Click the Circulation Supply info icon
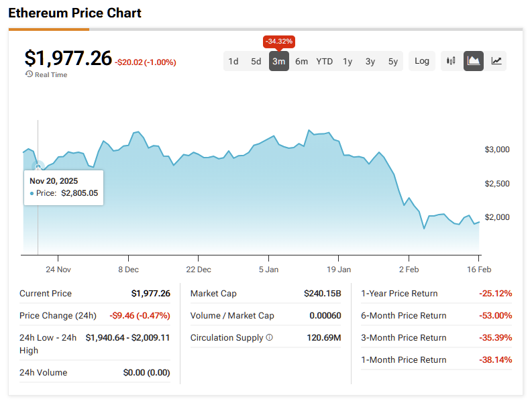This screenshot has height=403, width=532. pyautogui.click(x=270, y=338)
